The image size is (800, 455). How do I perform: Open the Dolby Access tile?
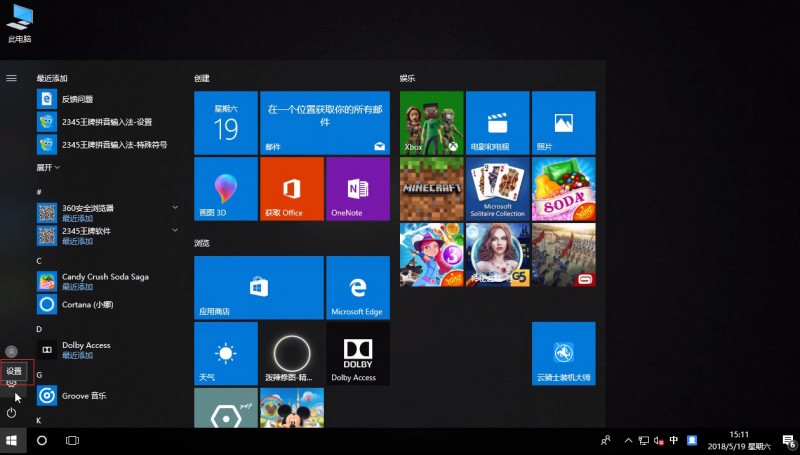(x=358, y=353)
